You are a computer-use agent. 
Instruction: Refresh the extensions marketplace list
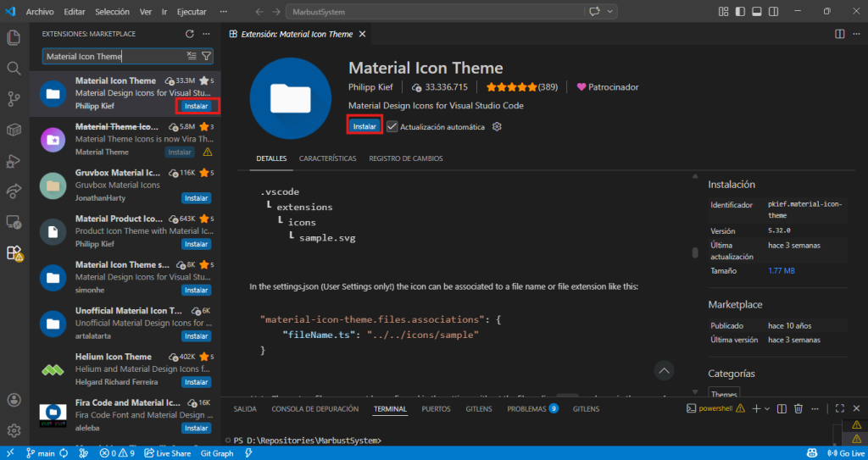pos(190,34)
